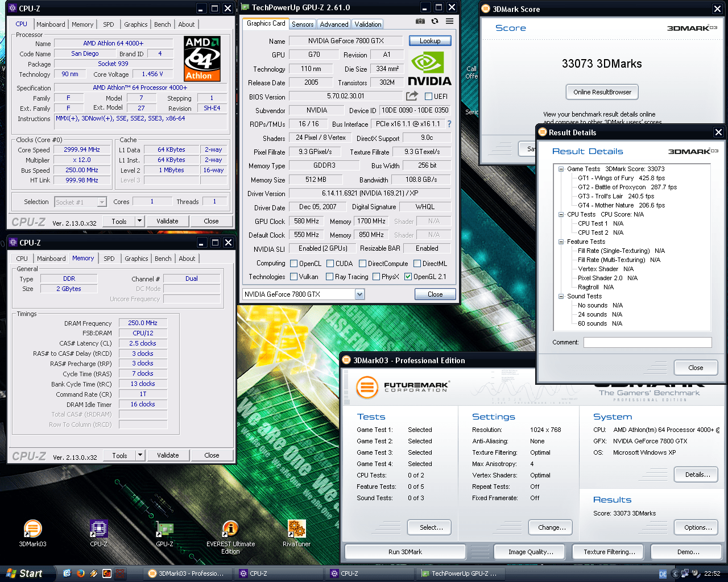Toggle the PhysX checkbox
Viewport: 728px width, 582px height.
pyautogui.click(x=376, y=277)
